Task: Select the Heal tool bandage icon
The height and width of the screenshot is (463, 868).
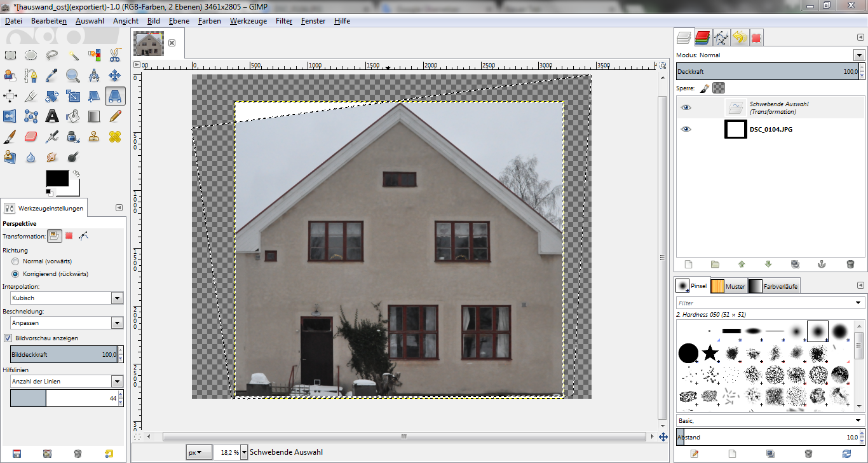Action: 115,137
